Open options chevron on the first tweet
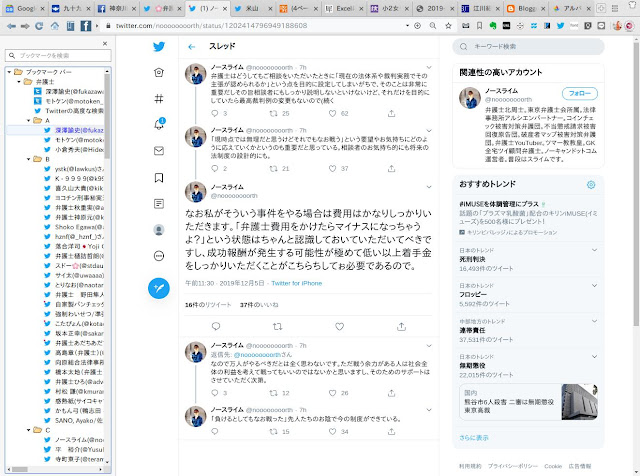This screenshot has height=476, width=640. pyautogui.click(x=429, y=67)
